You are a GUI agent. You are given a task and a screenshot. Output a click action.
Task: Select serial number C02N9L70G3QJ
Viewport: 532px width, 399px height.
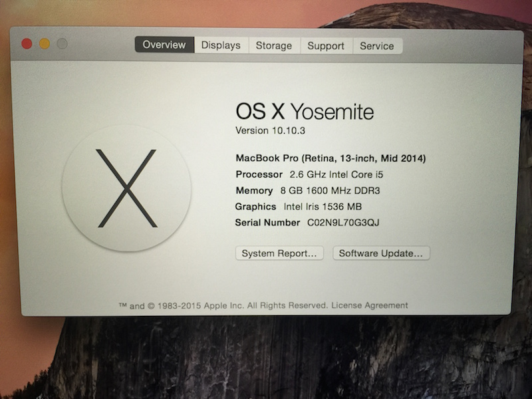tap(343, 223)
